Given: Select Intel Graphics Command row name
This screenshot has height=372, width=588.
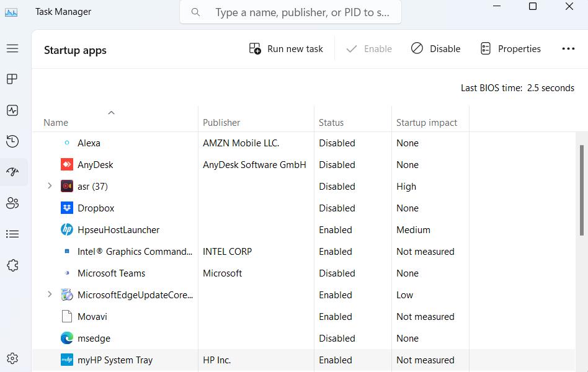Looking at the screenshot, I should [x=135, y=252].
